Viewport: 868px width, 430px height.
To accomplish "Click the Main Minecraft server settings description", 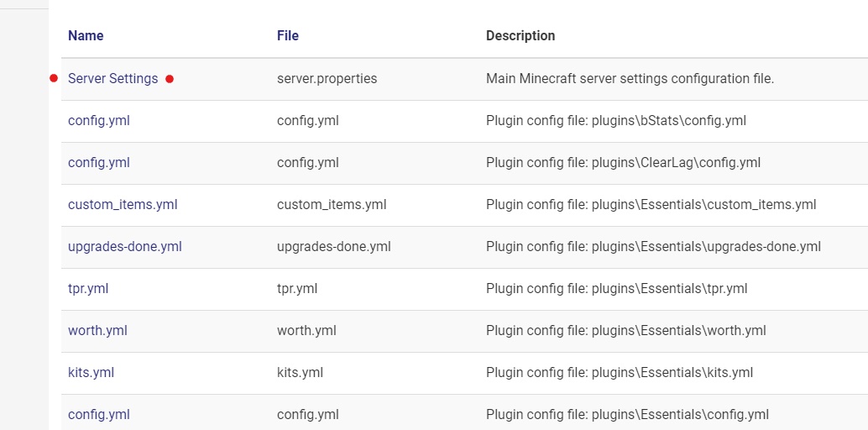I will pos(630,79).
